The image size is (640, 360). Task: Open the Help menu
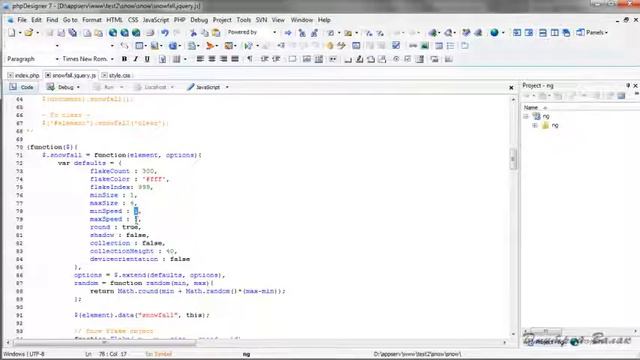pos(324,20)
